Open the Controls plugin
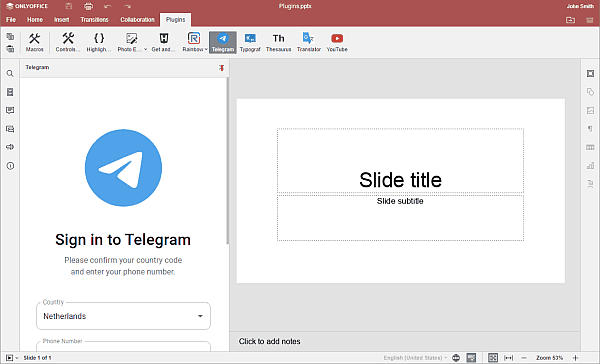The width and height of the screenshot is (600, 364). point(68,42)
